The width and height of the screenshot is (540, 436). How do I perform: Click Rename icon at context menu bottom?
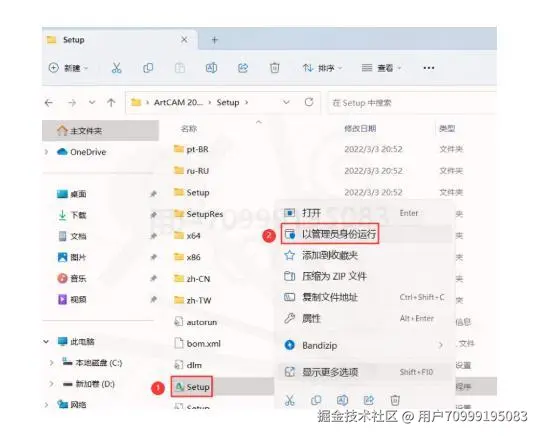click(x=342, y=400)
